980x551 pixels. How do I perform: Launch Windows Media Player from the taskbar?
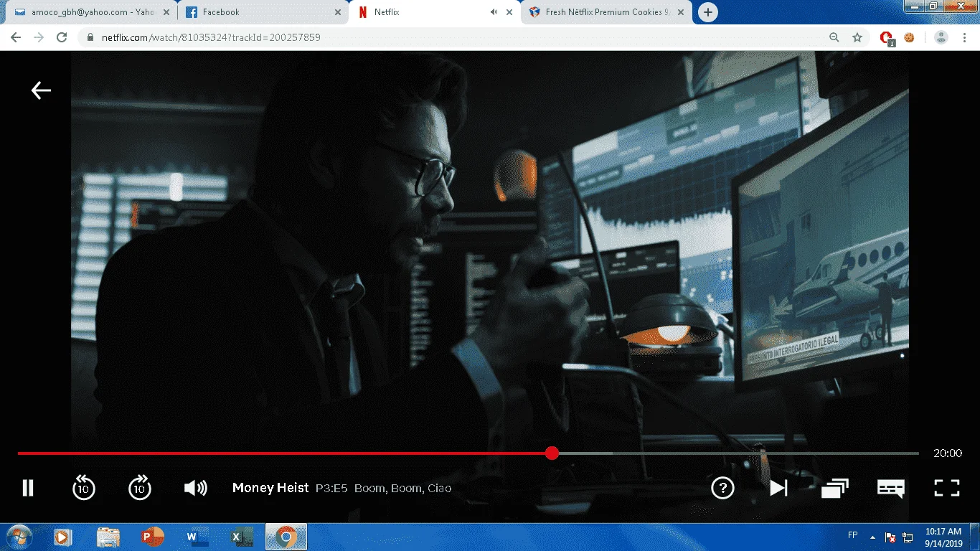pos(63,537)
